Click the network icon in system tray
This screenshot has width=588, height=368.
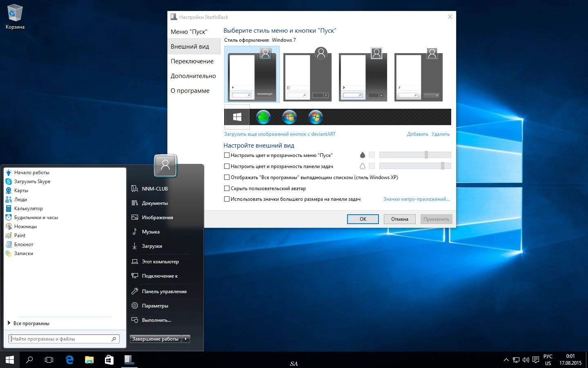[x=516, y=360]
